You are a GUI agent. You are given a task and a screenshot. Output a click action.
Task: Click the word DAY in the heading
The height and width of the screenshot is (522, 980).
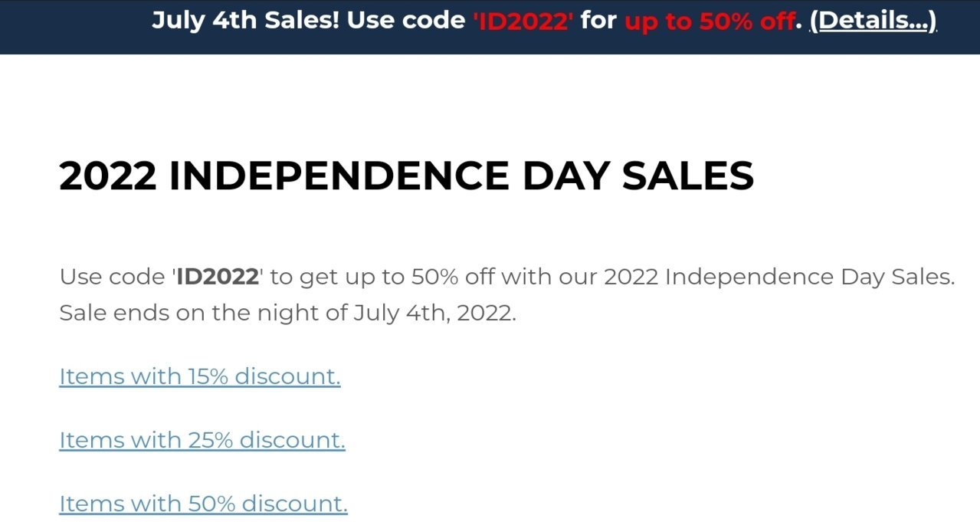565,176
